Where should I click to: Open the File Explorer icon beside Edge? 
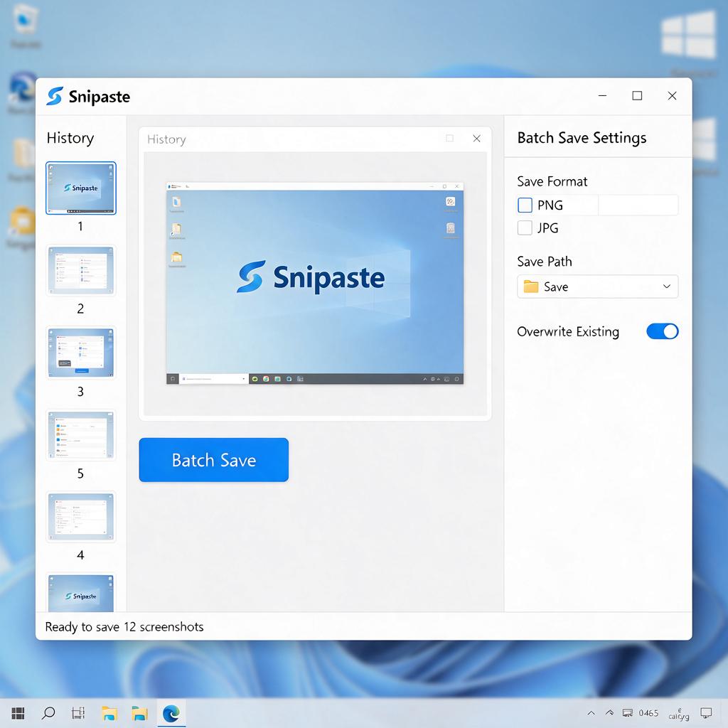139,713
